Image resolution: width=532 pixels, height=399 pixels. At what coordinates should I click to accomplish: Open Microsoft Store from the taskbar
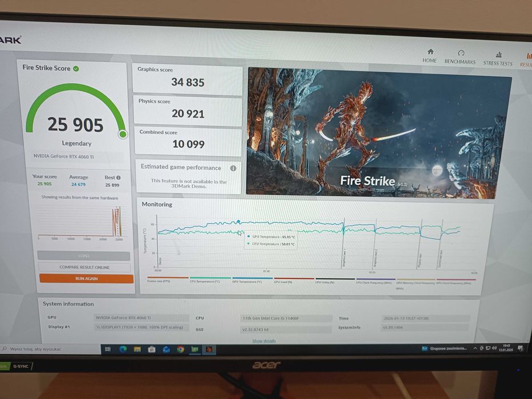[152, 349]
